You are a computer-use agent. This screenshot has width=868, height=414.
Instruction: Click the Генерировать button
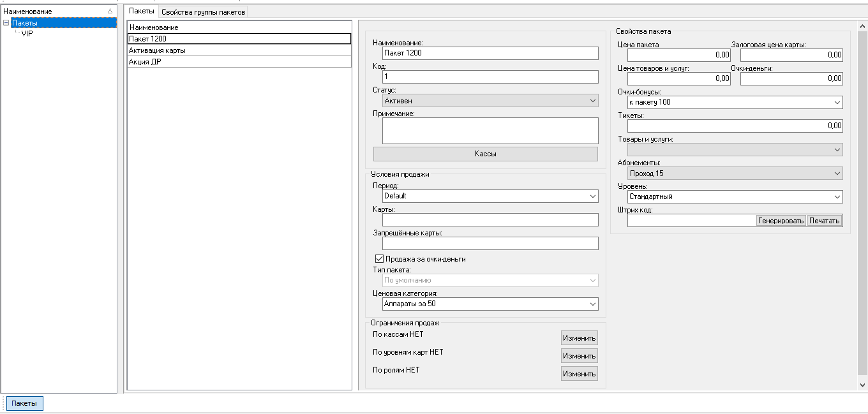coord(781,221)
